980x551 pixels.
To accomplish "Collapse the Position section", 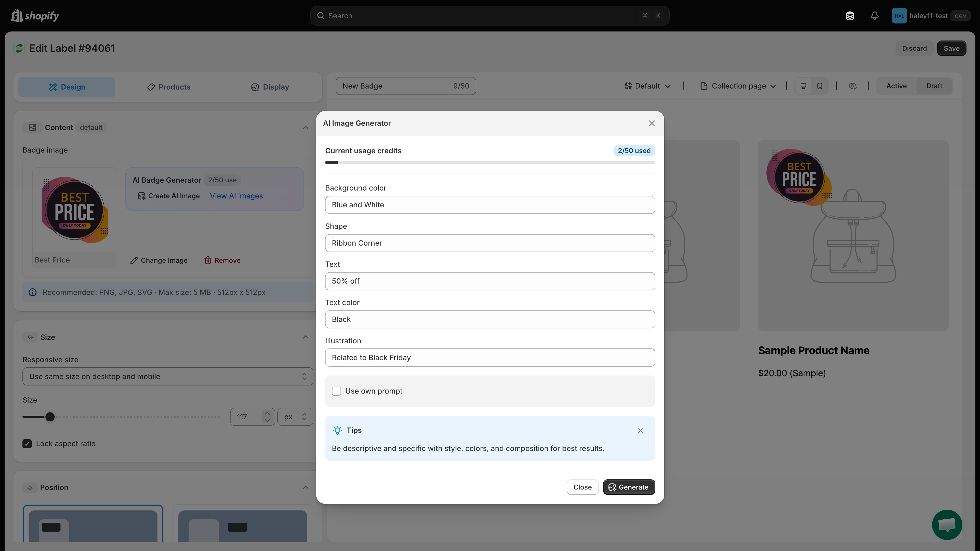I will [x=305, y=487].
